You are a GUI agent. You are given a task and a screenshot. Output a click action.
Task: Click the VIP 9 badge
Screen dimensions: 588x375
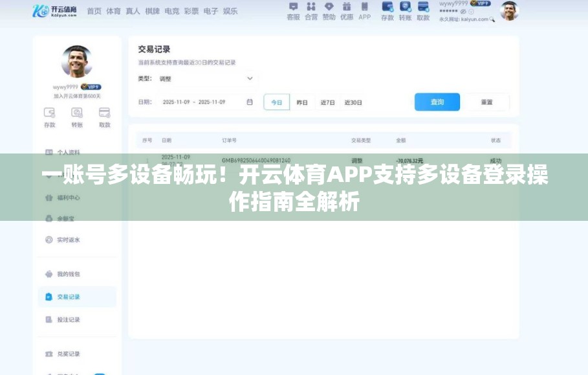pos(484,3)
